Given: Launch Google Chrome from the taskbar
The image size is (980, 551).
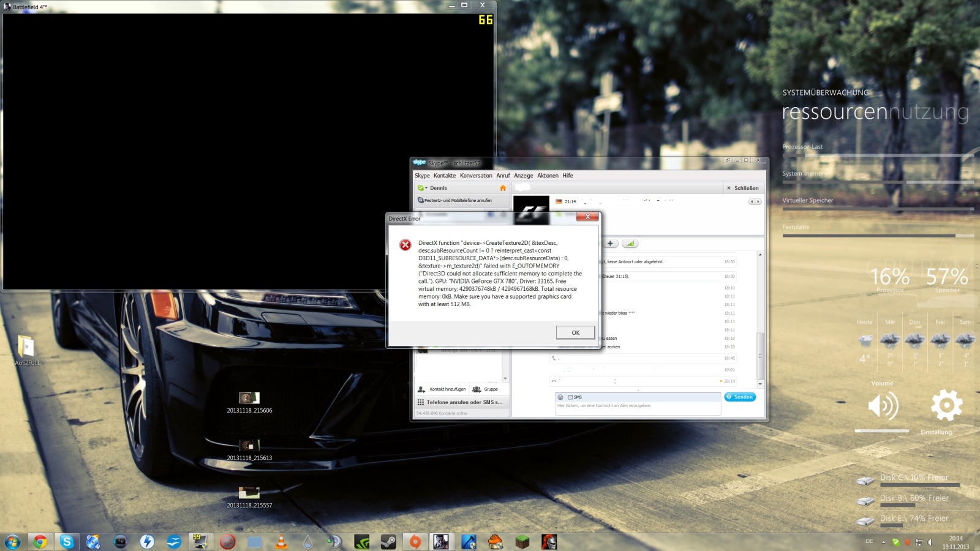Looking at the screenshot, I should click(x=40, y=542).
